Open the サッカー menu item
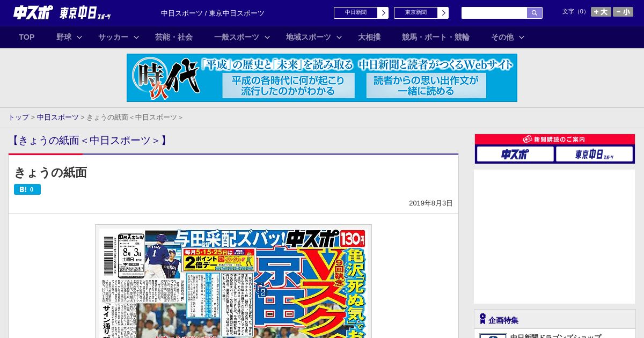Viewport: 644px width, 338px height. coord(113,37)
